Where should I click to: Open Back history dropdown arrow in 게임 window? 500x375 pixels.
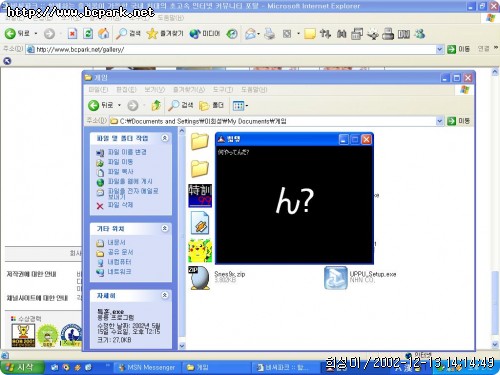pos(119,105)
